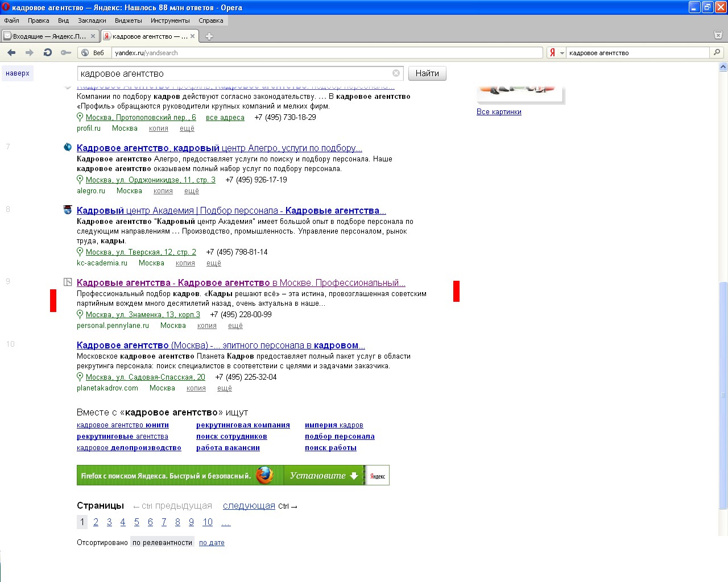Open все адреса link for profil.ru result
The width and height of the screenshot is (728, 582).
tap(225, 118)
